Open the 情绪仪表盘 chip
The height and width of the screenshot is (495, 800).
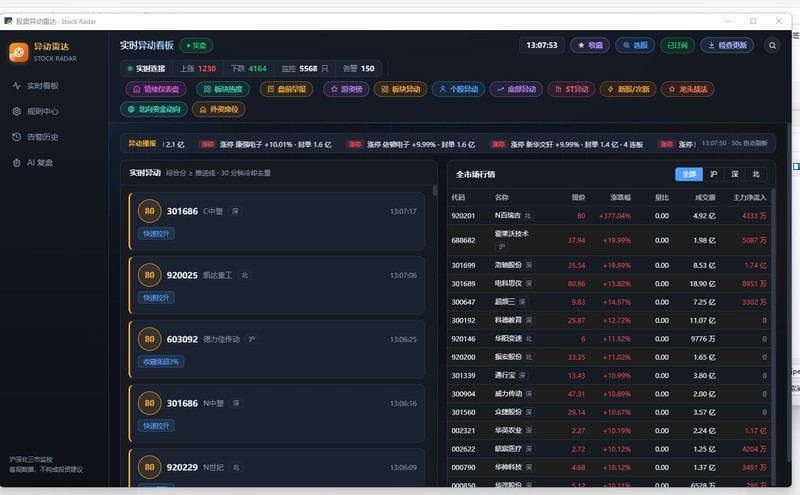click(x=156, y=89)
